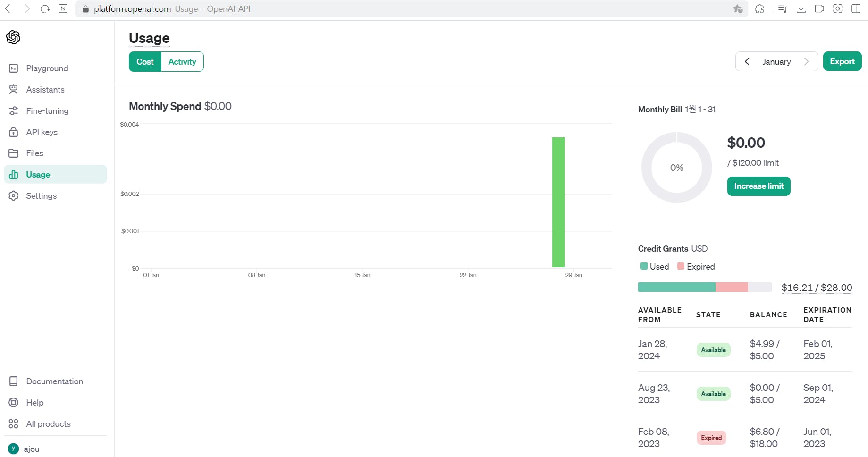Open browser downloads icon
Viewport: 868px width, 457px height.
click(801, 8)
